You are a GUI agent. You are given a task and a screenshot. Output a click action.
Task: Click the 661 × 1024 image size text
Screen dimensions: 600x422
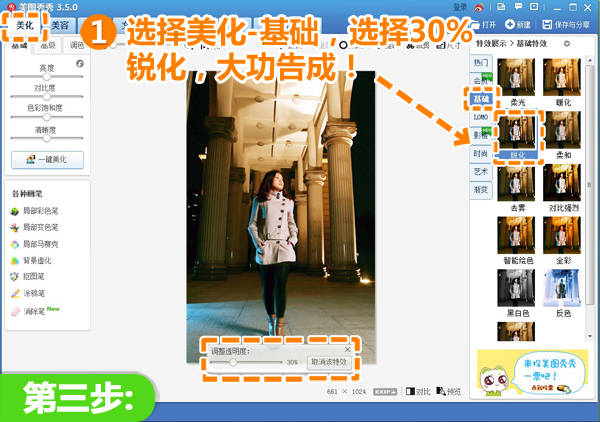(x=346, y=392)
